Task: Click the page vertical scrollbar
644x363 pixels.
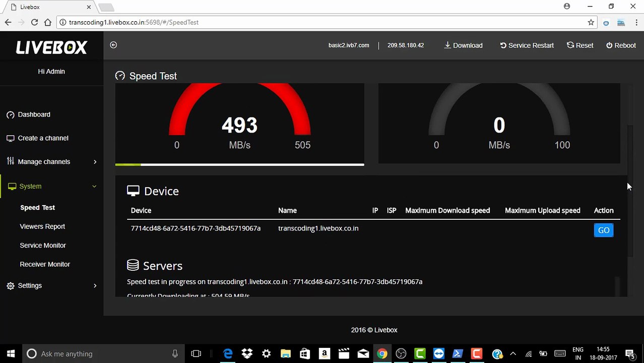Action: (x=629, y=192)
